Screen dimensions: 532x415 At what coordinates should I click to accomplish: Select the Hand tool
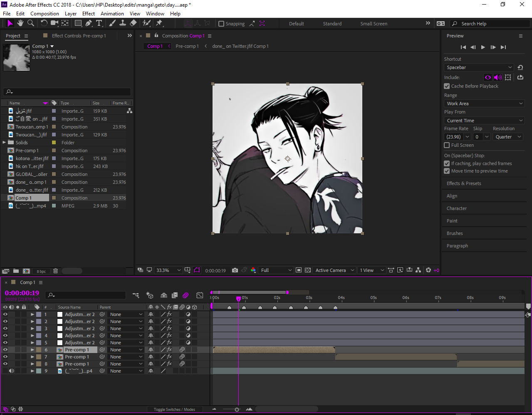coord(20,23)
